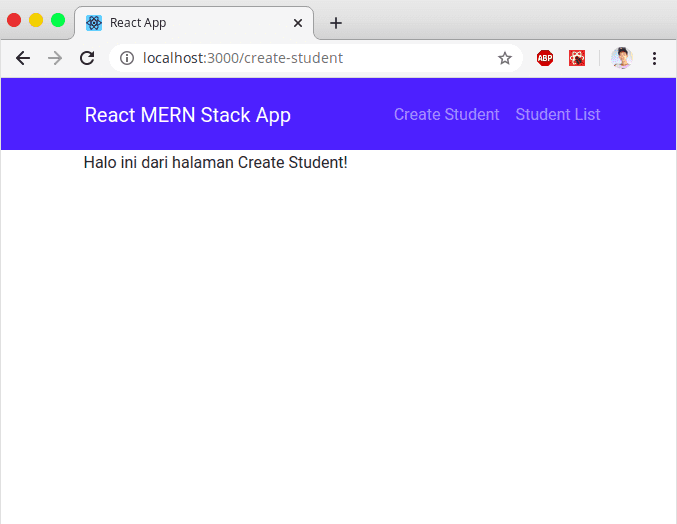Open the site info icon in address bar

point(127,58)
